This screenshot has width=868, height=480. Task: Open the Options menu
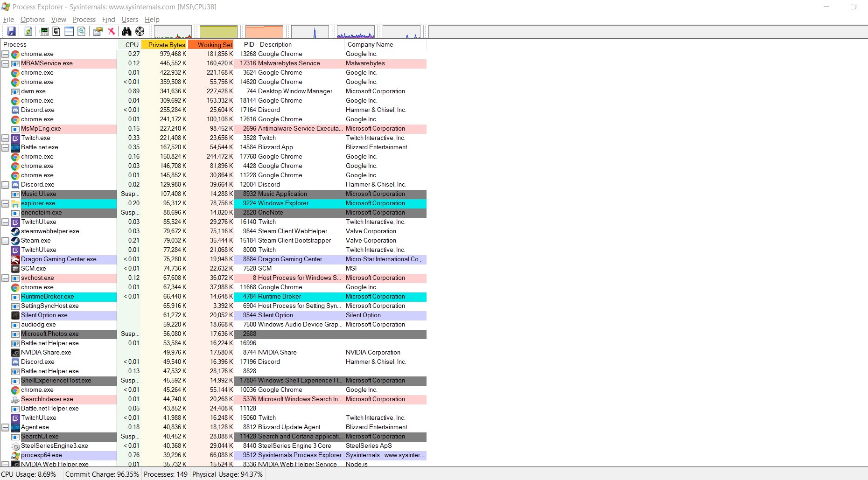[33, 20]
